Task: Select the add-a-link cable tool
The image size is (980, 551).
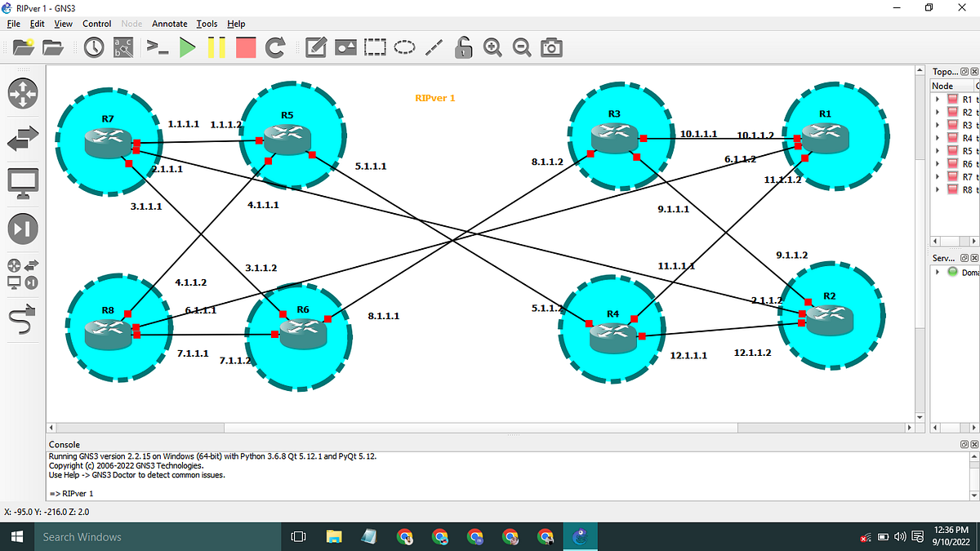Action: (22, 318)
